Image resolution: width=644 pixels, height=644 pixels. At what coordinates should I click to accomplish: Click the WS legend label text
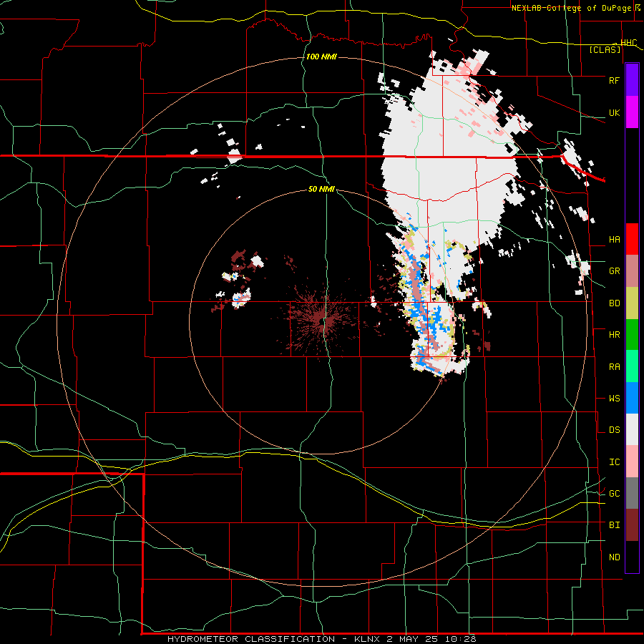614,399
